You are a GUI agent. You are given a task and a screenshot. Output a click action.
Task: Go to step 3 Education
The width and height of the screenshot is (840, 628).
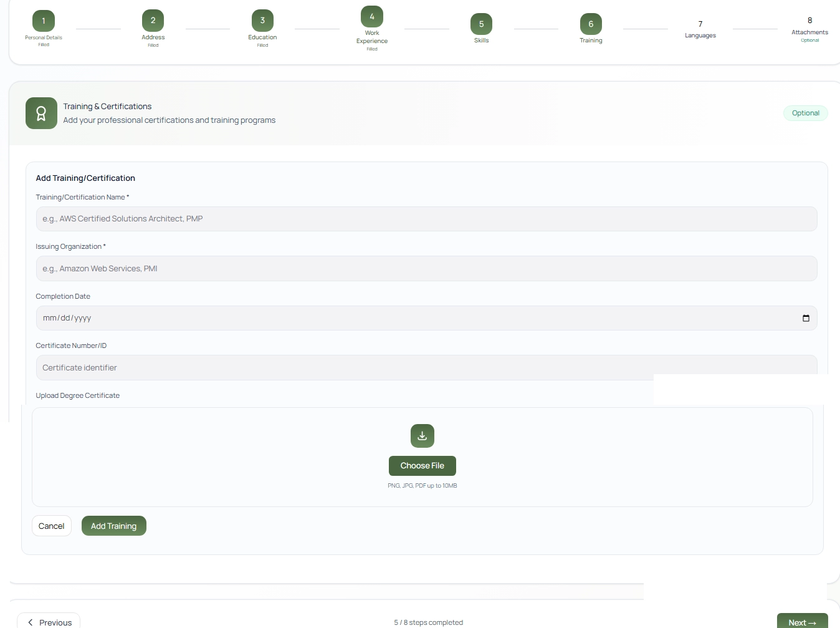[x=262, y=21]
